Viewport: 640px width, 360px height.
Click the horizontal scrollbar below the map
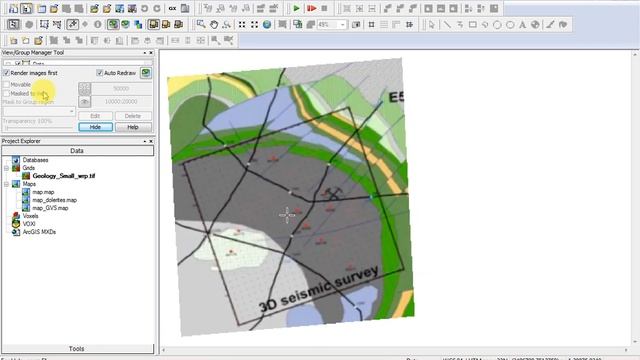point(395,350)
